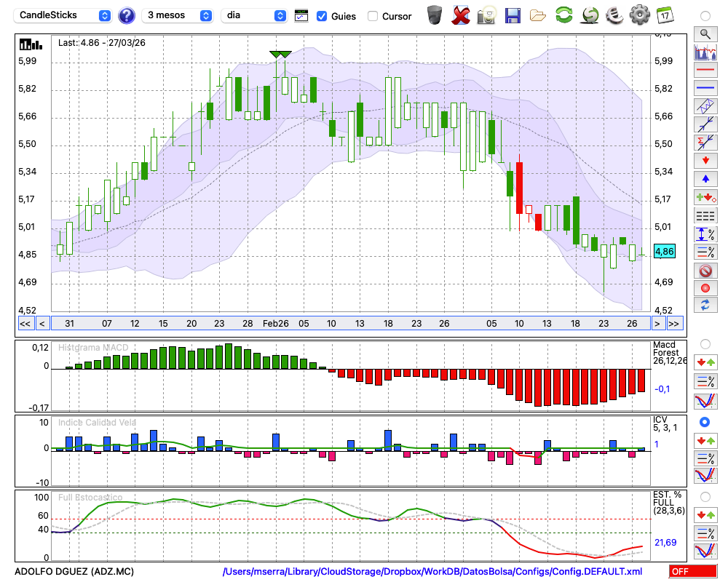This screenshot has width=728, height=582.
Task: Click the plus and red arrow signals tool
Action: click(x=705, y=197)
